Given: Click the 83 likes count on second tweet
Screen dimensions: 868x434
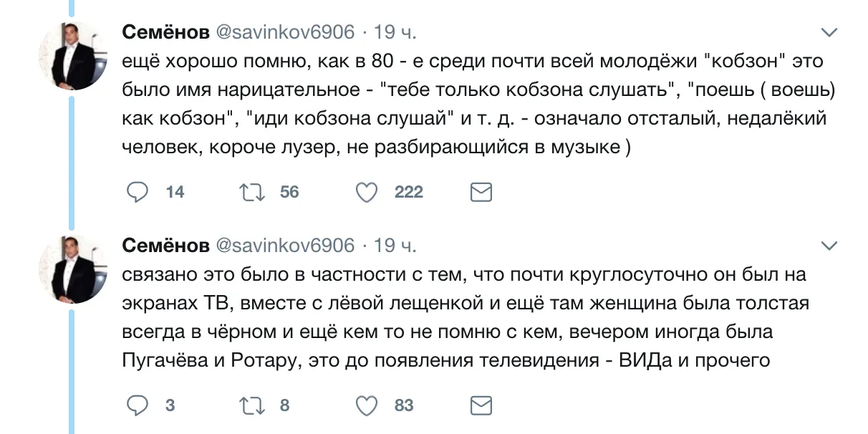Looking at the screenshot, I should click(404, 405).
